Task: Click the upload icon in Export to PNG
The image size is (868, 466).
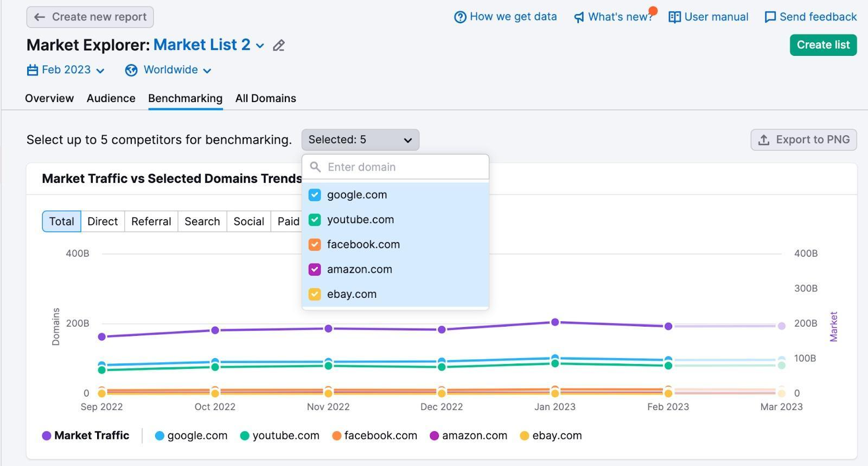Action: point(764,140)
